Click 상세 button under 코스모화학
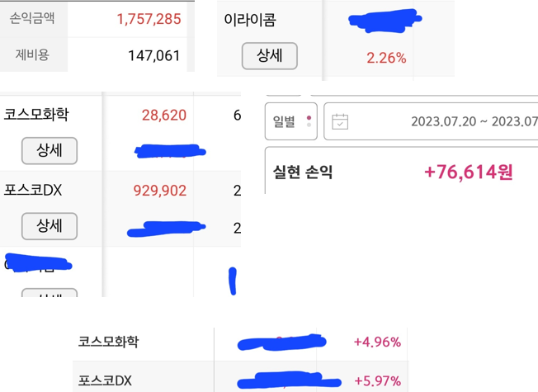This screenshot has height=392, width=538. click(x=50, y=150)
